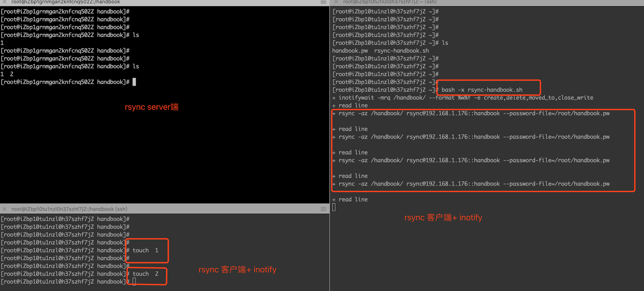
Task: Close the bottom-left /handbook ssh pane
Action: (4, 209)
